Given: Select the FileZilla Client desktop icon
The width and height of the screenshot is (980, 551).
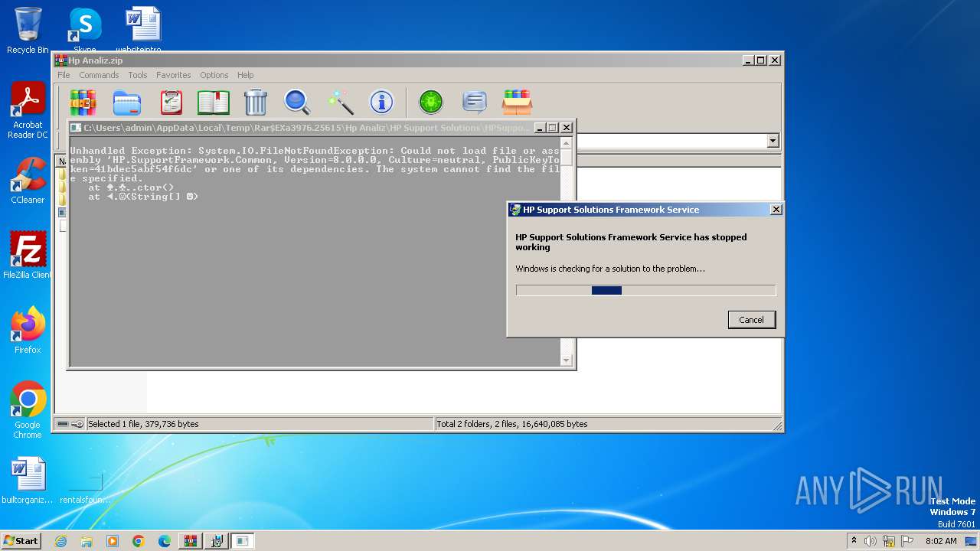Looking at the screenshot, I should click(28, 256).
